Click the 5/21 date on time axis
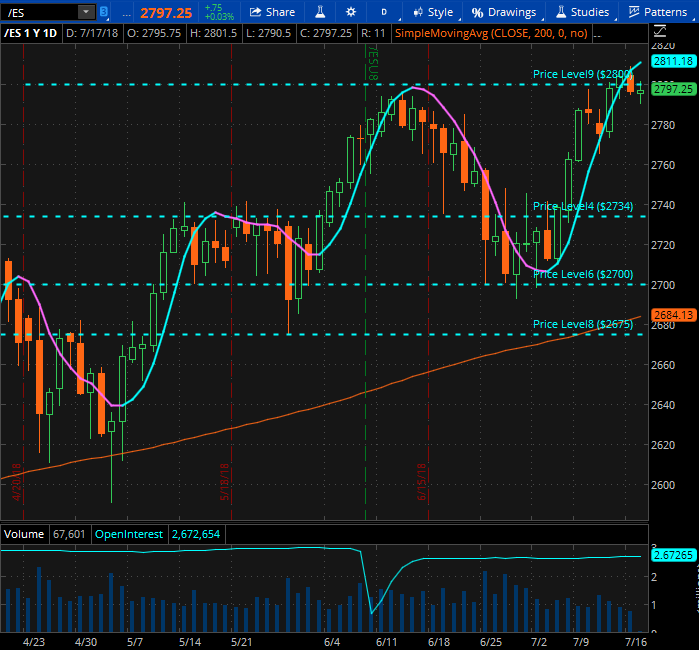 pyautogui.click(x=241, y=642)
